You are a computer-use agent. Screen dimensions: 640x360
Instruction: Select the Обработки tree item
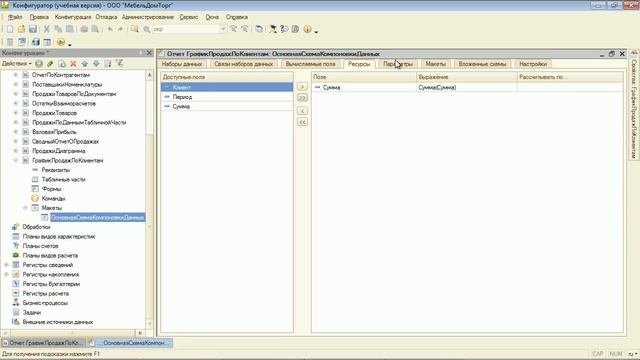tap(36, 227)
